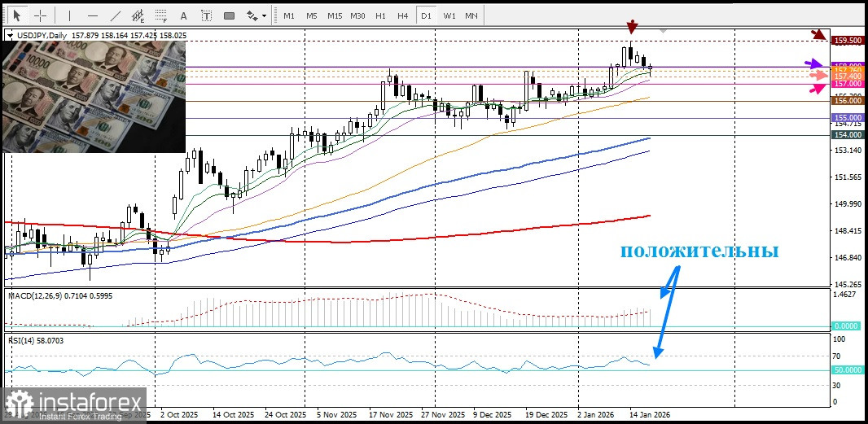Click the M15 timeframe button
Screen dimensions: 868x424
(x=335, y=15)
